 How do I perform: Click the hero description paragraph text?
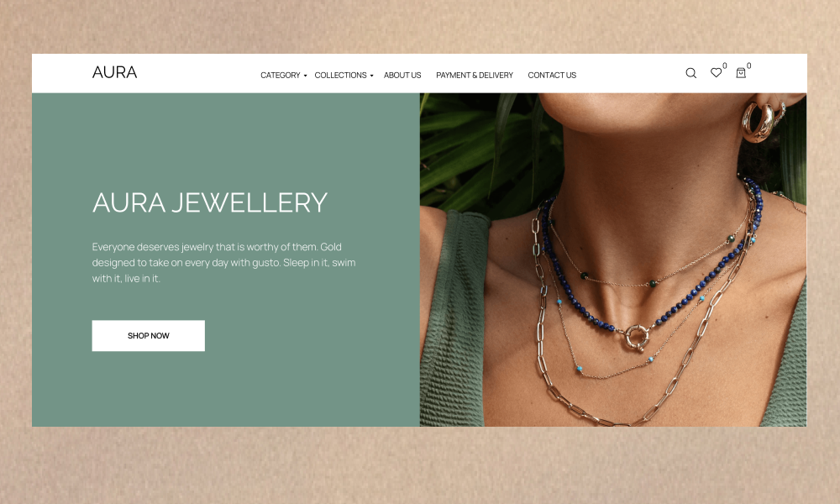[x=224, y=262]
